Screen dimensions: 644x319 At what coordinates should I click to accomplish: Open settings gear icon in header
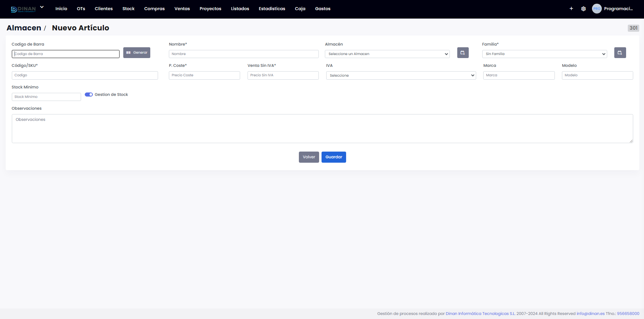(x=583, y=9)
